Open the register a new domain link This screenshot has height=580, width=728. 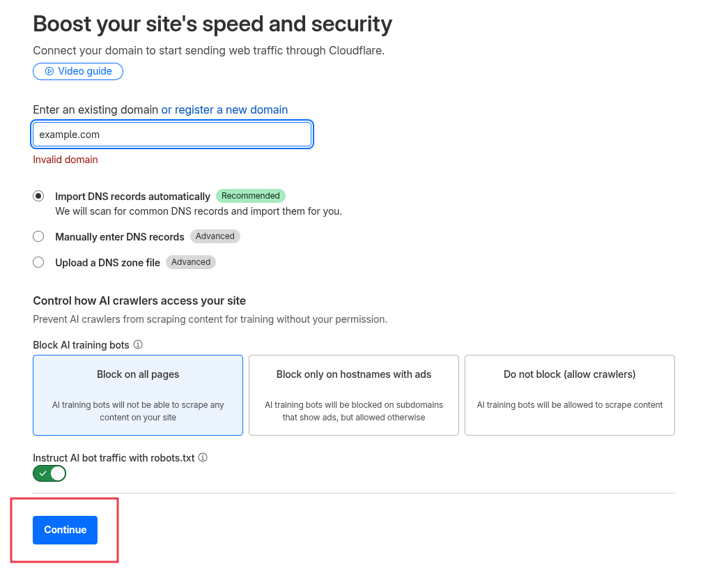224,109
